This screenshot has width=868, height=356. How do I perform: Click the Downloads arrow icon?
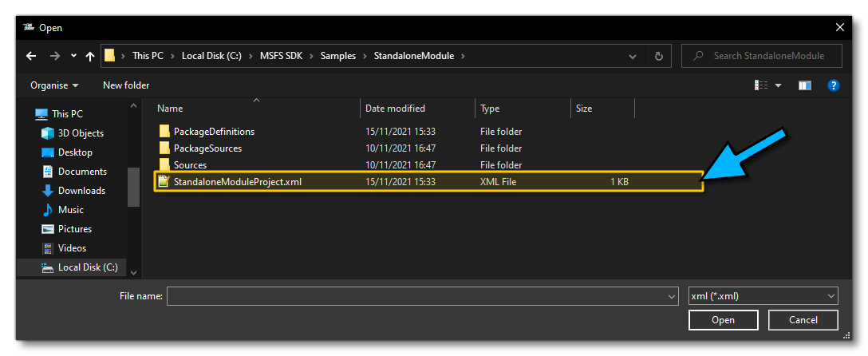tap(48, 191)
